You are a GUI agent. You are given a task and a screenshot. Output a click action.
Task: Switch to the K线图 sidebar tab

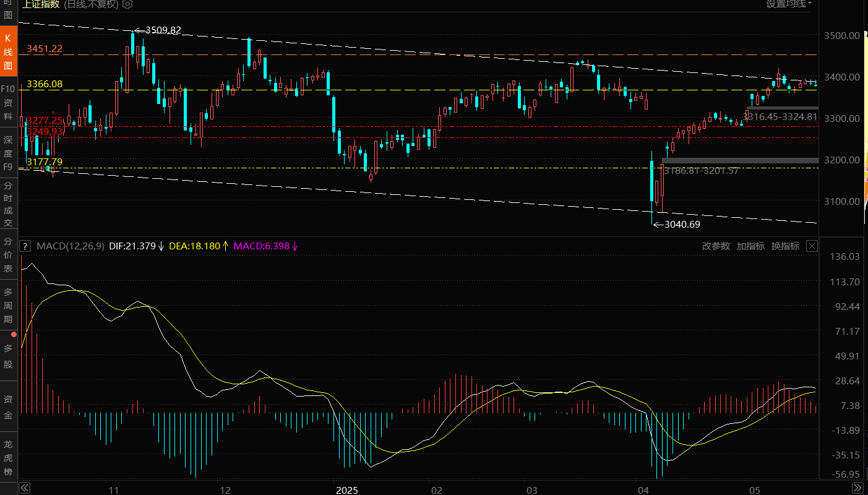coord(8,51)
